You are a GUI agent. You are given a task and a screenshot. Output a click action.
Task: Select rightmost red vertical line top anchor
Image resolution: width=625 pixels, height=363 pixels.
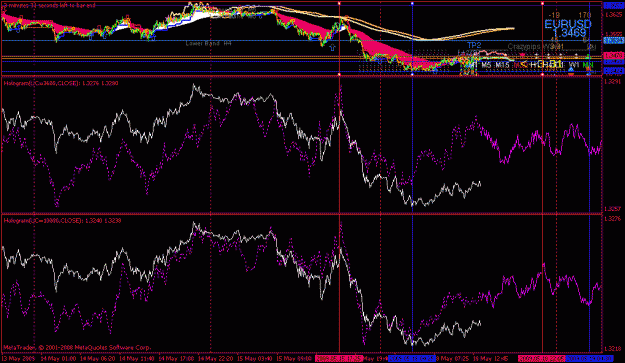click(x=542, y=3)
